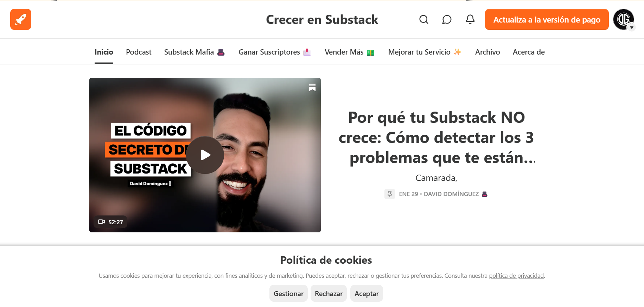Image resolution: width=644 pixels, height=307 pixels.
Task: Switch to the Podcast tab
Action: coord(139,52)
